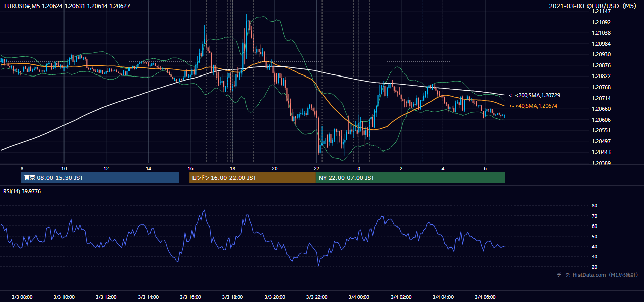Click the 3/3 18:00 date axis label
This screenshot has height=302, width=644.
point(232,297)
